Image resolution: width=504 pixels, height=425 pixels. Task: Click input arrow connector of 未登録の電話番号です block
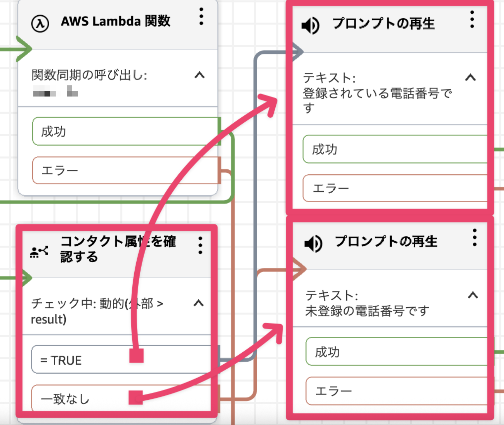click(300, 269)
